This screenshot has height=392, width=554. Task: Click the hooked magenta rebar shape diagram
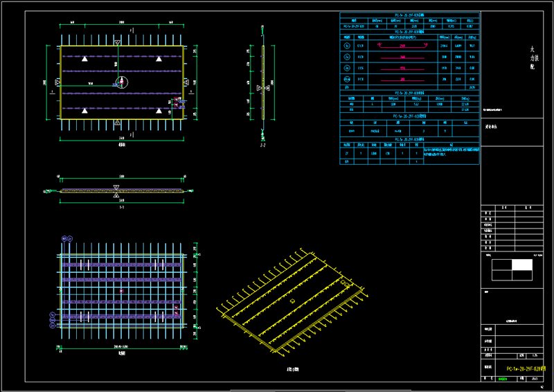pos(402,46)
